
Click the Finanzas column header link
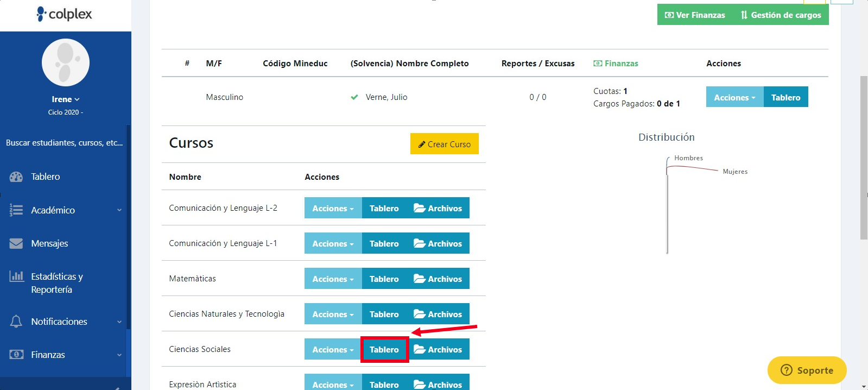[616, 64]
